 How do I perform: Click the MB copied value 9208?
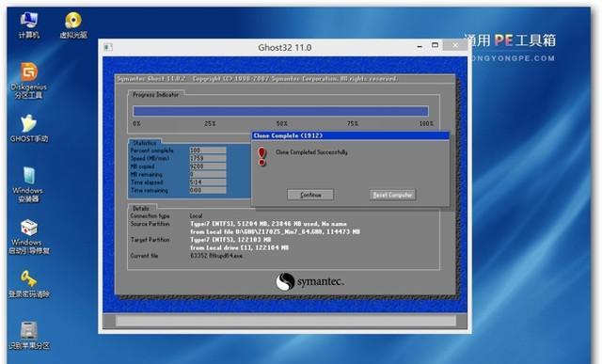point(208,166)
